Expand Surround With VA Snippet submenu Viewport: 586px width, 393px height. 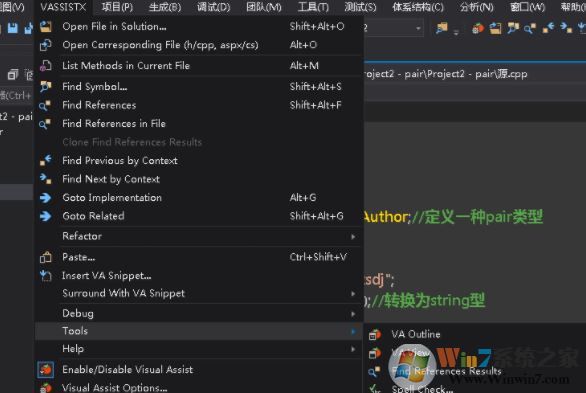(199, 294)
